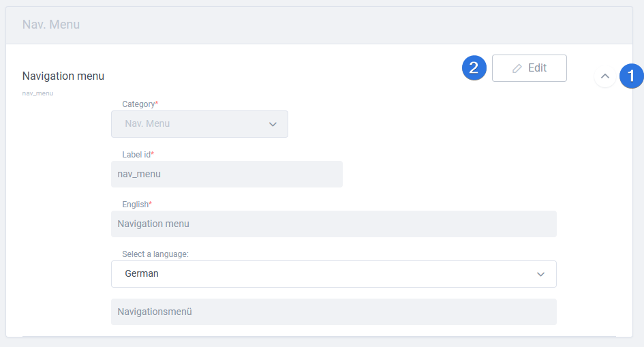Click the Navigationsmenü translation field
The image size is (644, 347).
(x=333, y=312)
